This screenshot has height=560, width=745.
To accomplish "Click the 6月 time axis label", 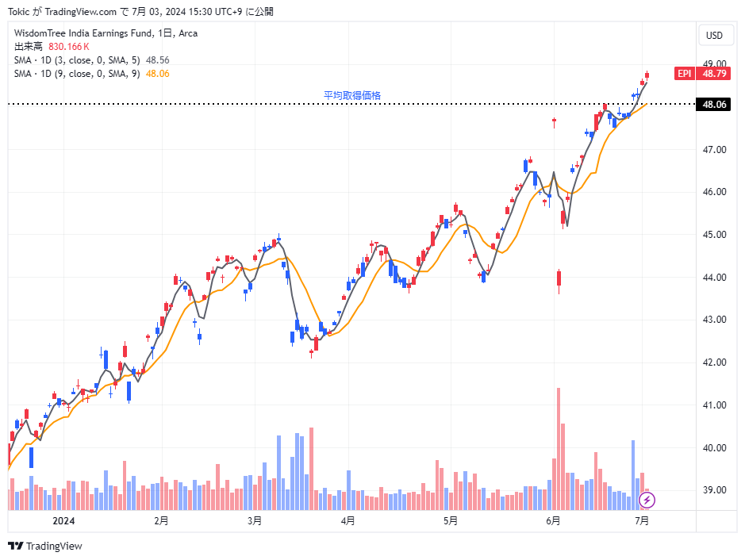I will (553, 521).
